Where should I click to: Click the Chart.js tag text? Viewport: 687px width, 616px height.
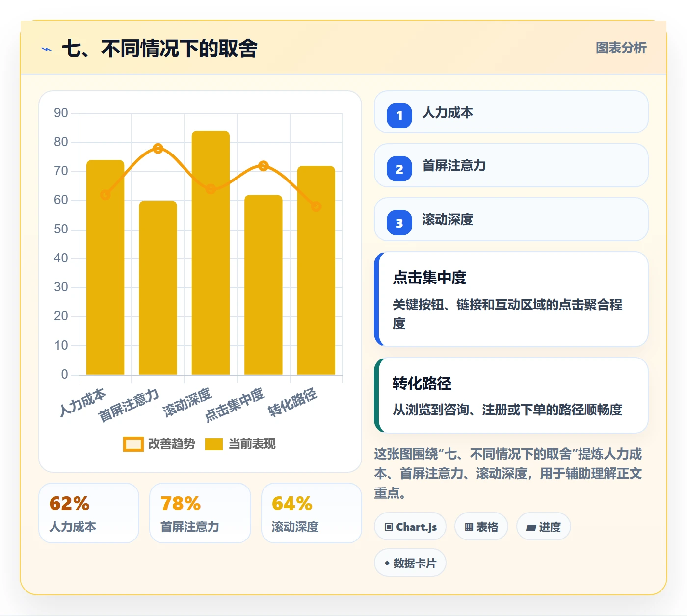[x=416, y=527]
